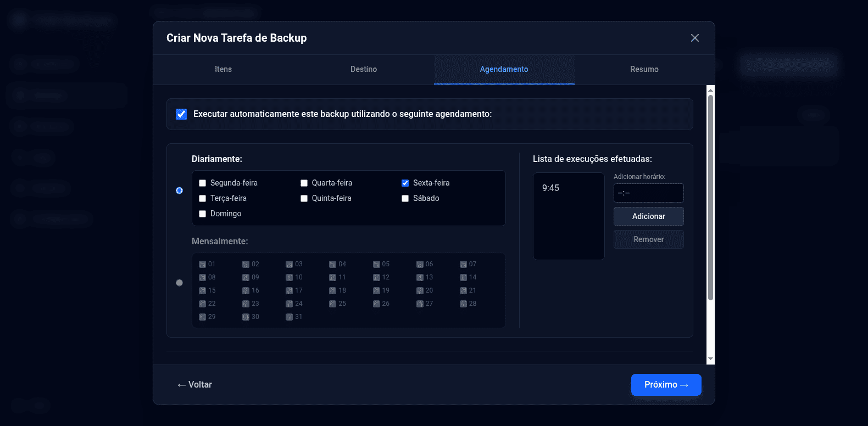Select the Mensalmente radio button
This screenshot has height=426, width=868.
(179, 283)
